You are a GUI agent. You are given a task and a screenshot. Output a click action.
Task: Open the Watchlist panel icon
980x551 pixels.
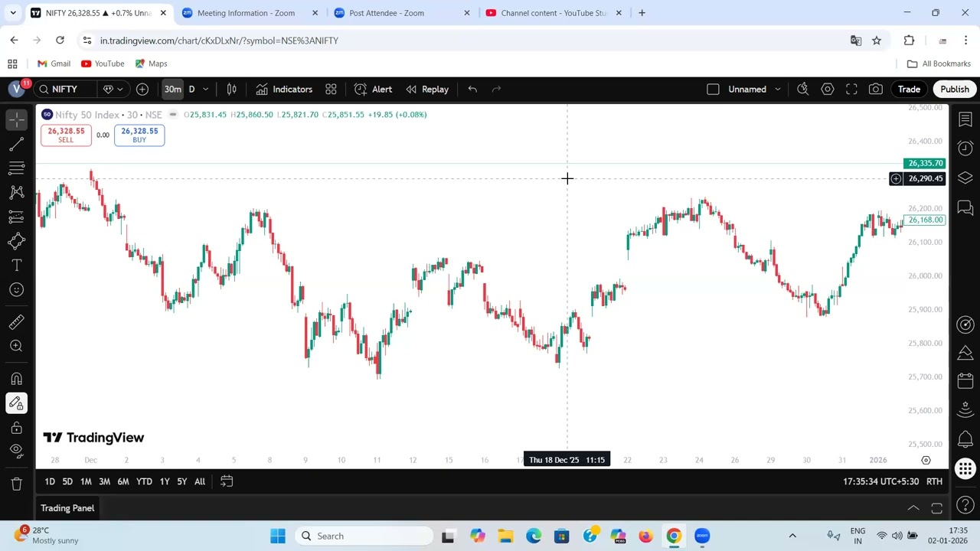(965, 119)
